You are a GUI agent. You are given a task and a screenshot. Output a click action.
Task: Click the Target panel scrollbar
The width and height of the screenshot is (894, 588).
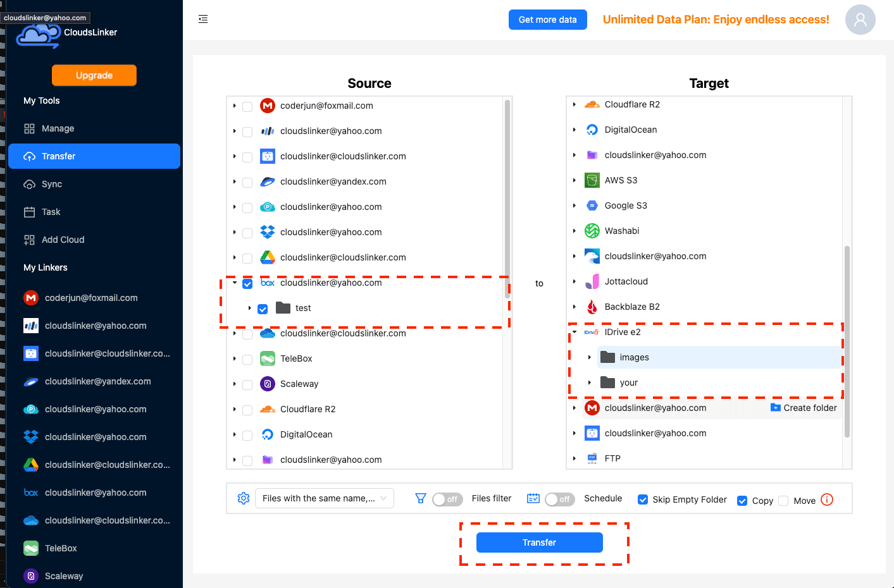tap(847, 341)
